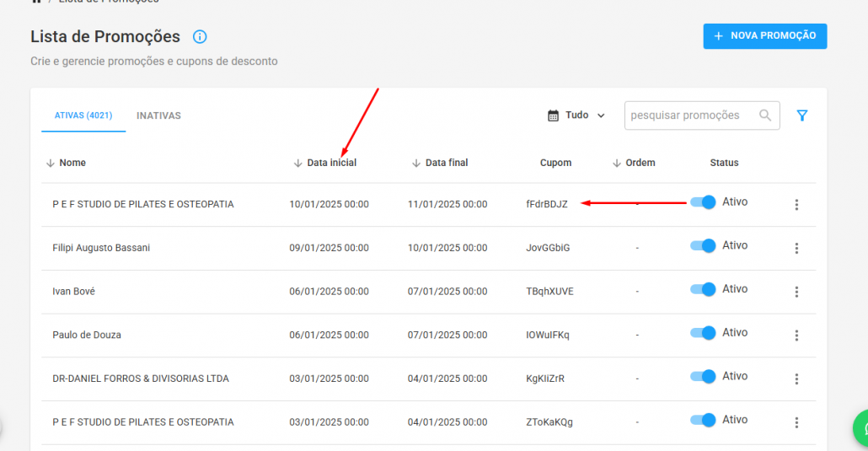The image size is (868, 451).
Task: Toggle Ativo switch for coupon fFdrBDJZ
Action: coord(703,202)
